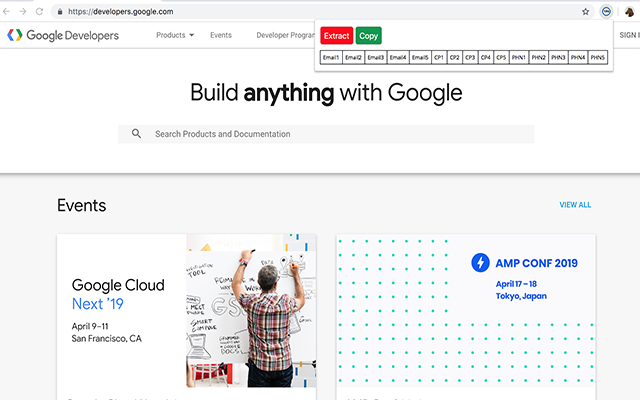Select the Email4 cell
Screen dimensions: 640x400
pos(398,58)
